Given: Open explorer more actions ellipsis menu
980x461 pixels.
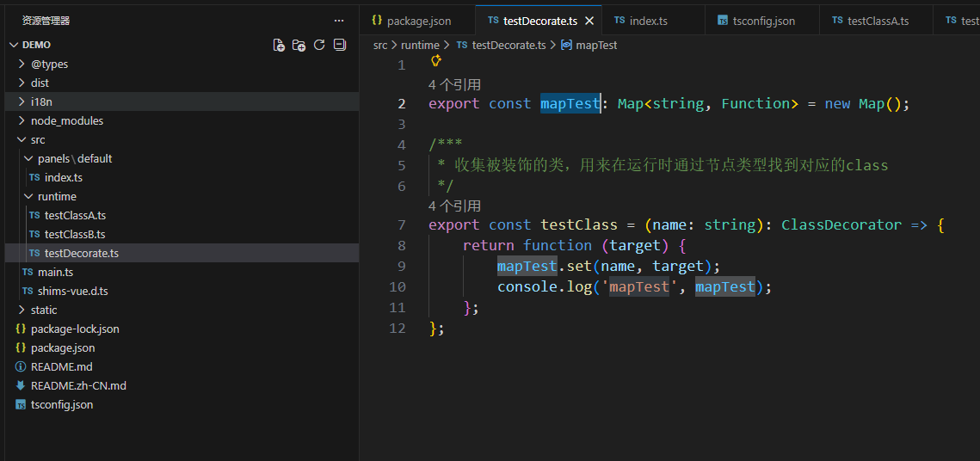Looking at the screenshot, I should coord(339,21).
